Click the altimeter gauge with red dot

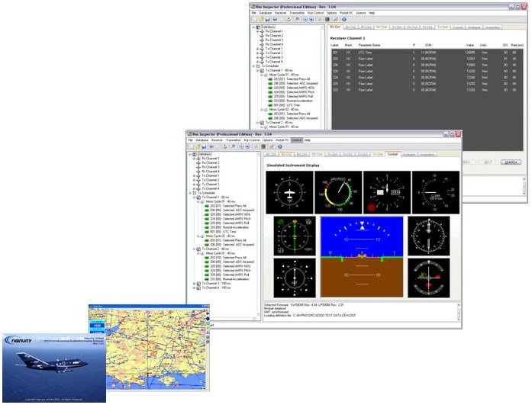(x=387, y=192)
